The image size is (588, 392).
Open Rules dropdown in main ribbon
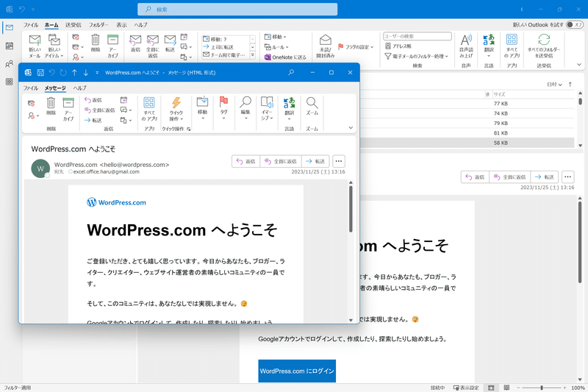(x=276, y=47)
